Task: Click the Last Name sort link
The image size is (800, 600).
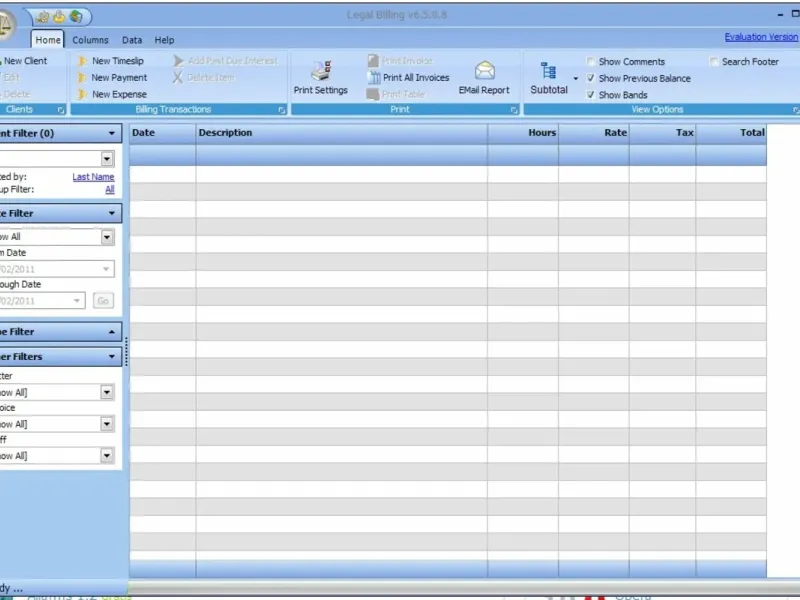Action: [x=93, y=177]
